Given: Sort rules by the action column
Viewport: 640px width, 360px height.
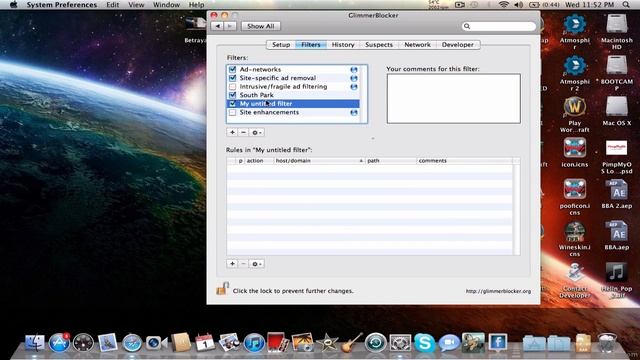Looking at the screenshot, I should click(258, 161).
